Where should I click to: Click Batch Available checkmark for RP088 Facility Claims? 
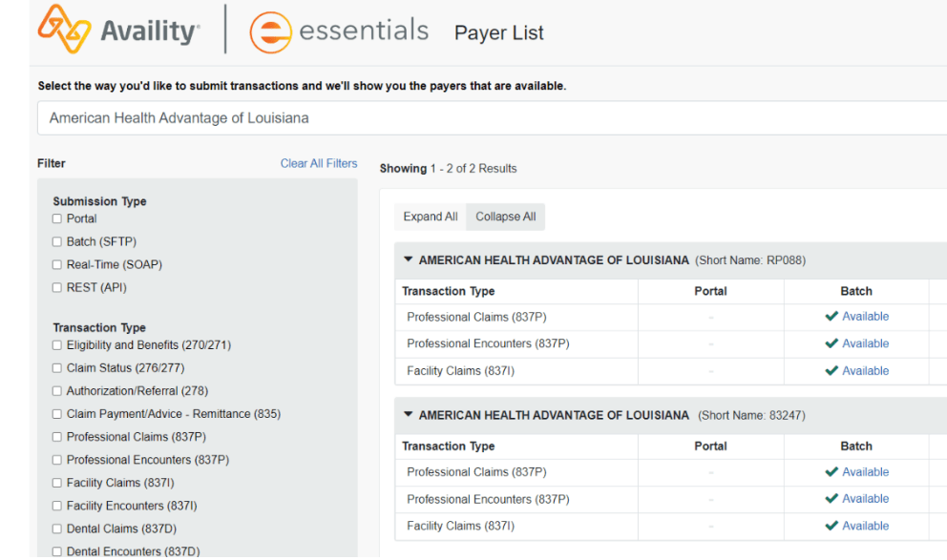click(x=831, y=371)
